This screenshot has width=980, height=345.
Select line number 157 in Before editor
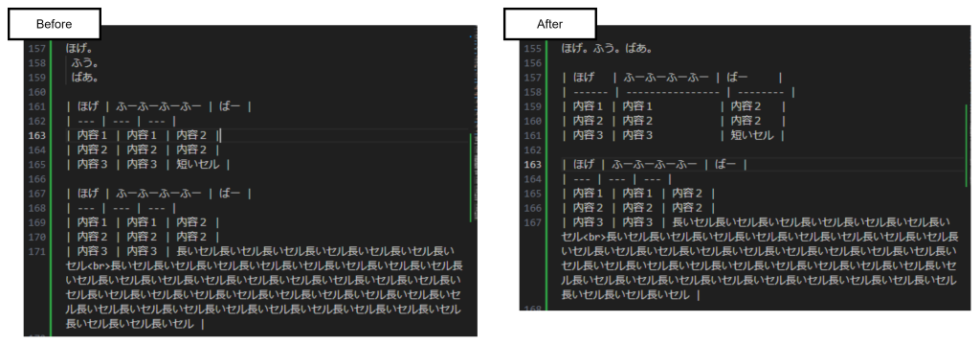coord(37,48)
